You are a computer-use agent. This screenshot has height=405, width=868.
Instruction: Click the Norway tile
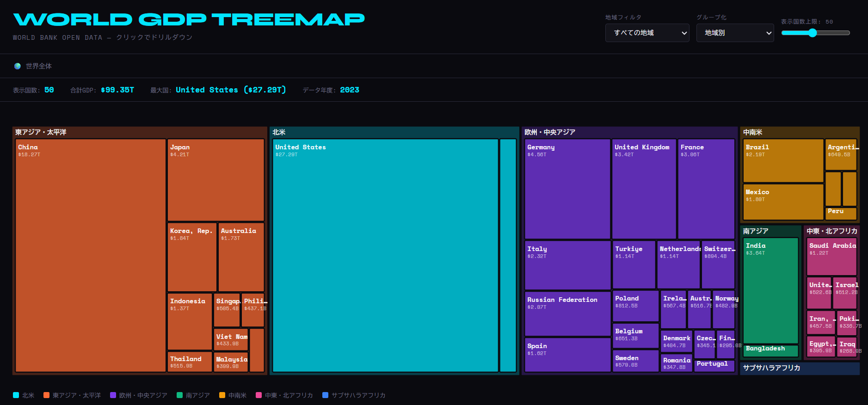pos(724,309)
